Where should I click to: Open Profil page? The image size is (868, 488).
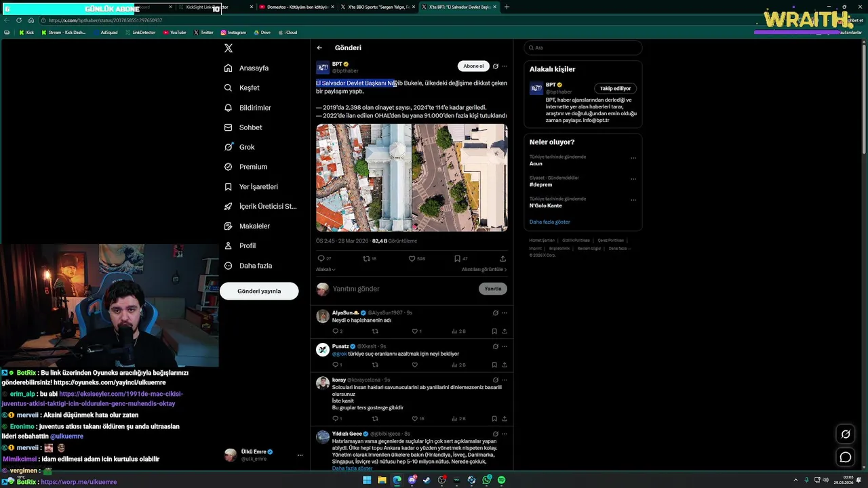[x=240, y=245]
